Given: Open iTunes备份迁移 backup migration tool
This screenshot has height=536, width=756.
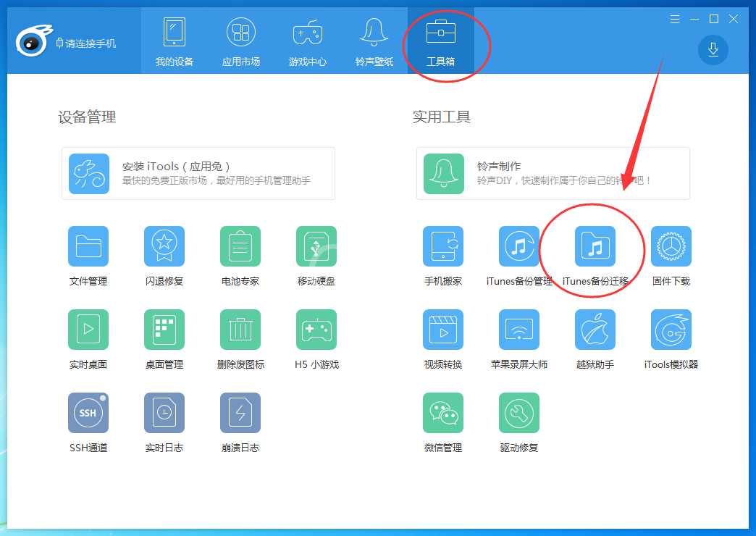Looking at the screenshot, I should [x=595, y=246].
